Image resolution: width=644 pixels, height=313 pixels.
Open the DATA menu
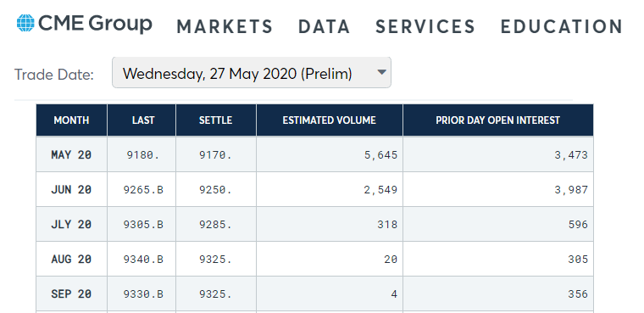click(x=324, y=27)
